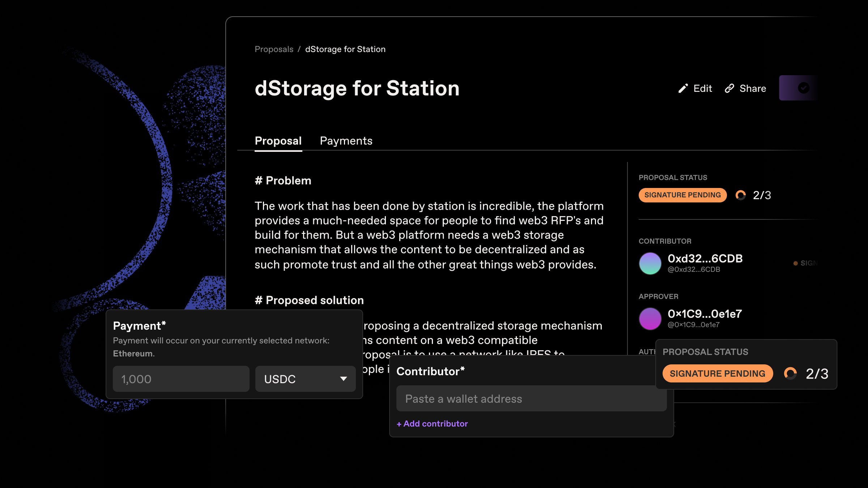Go to the Proposals breadcrumb link
Screen dimensions: 868x488
274,49
